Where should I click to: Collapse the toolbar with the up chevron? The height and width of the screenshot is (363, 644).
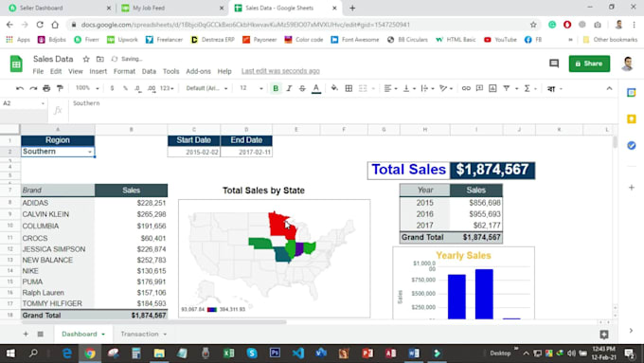pos(609,88)
